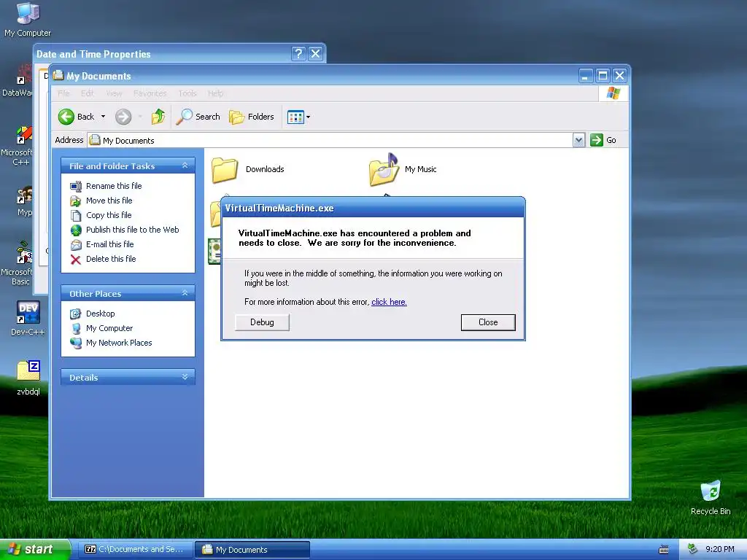Click Copy this file link
Screen dimensions: 747x560
coord(109,215)
